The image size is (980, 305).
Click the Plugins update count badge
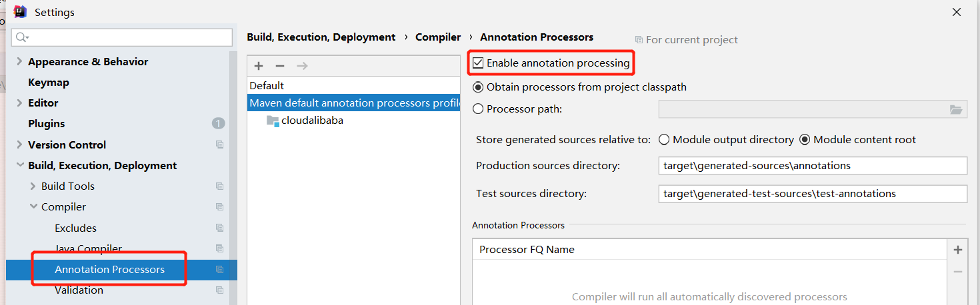218,123
